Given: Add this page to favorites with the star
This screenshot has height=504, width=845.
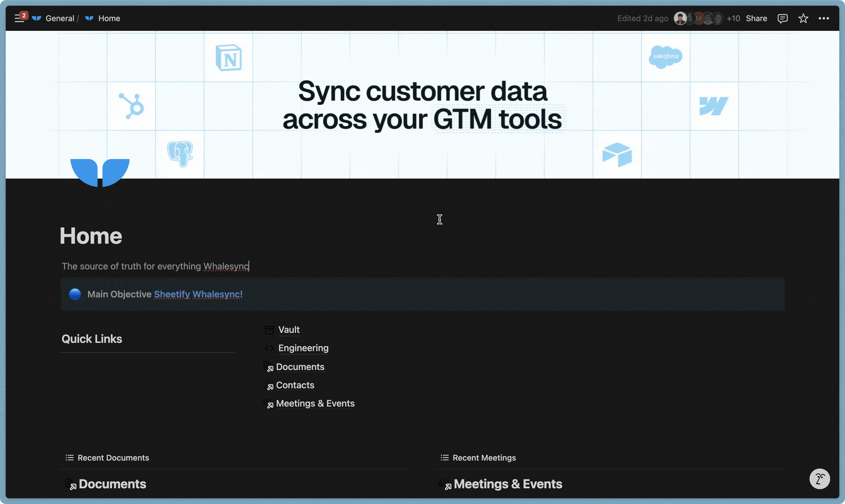Looking at the screenshot, I should click(803, 18).
